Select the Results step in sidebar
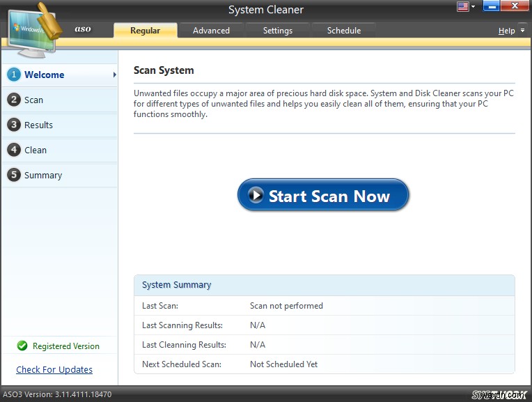The width and height of the screenshot is (532, 402). (x=60, y=125)
